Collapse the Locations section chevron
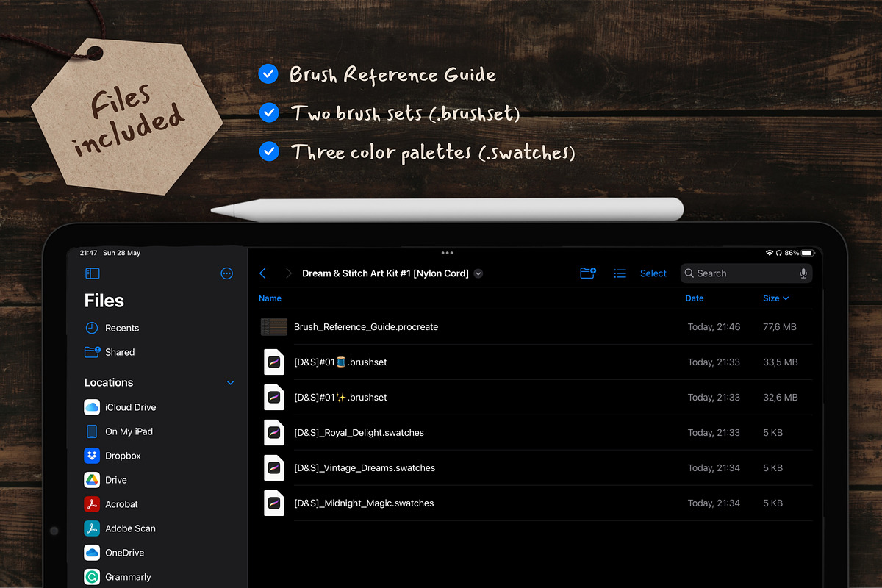This screenshot has height=588, width=882. point(230,383)
